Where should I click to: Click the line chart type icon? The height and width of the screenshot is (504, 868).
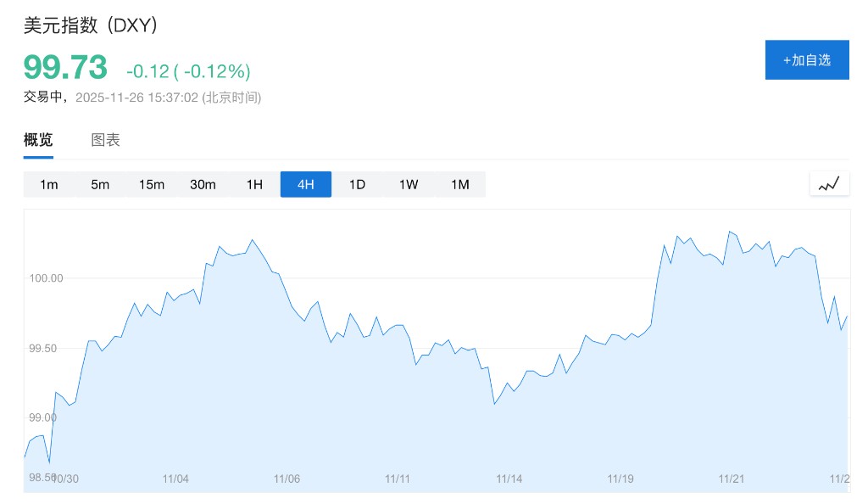[x=829, y=183]
